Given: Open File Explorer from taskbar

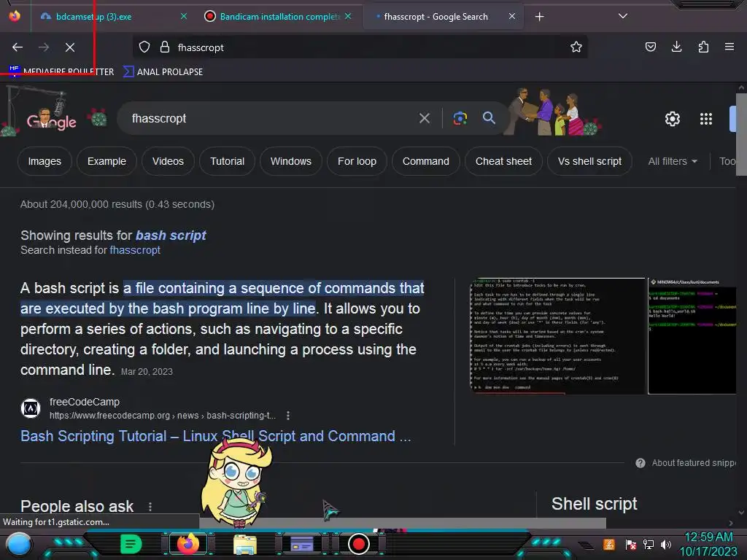Looking at the screenshot, I should coord(245,544).
